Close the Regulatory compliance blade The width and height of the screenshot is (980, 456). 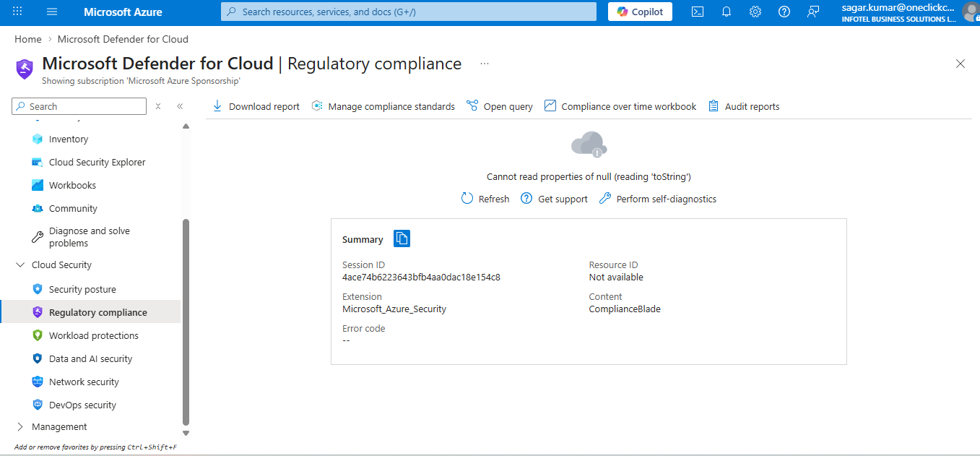961,64
